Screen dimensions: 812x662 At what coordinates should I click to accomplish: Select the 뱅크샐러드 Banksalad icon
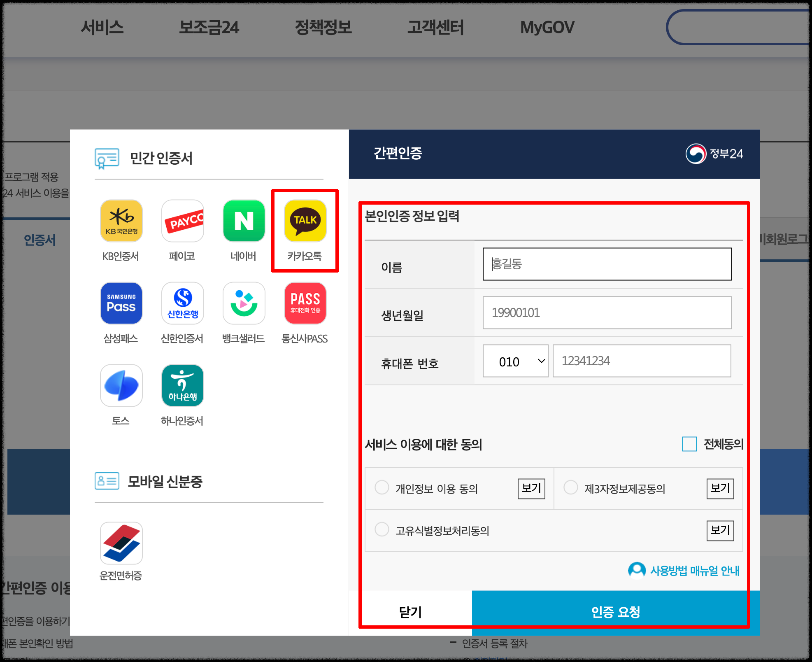click(x=244, y=303)
